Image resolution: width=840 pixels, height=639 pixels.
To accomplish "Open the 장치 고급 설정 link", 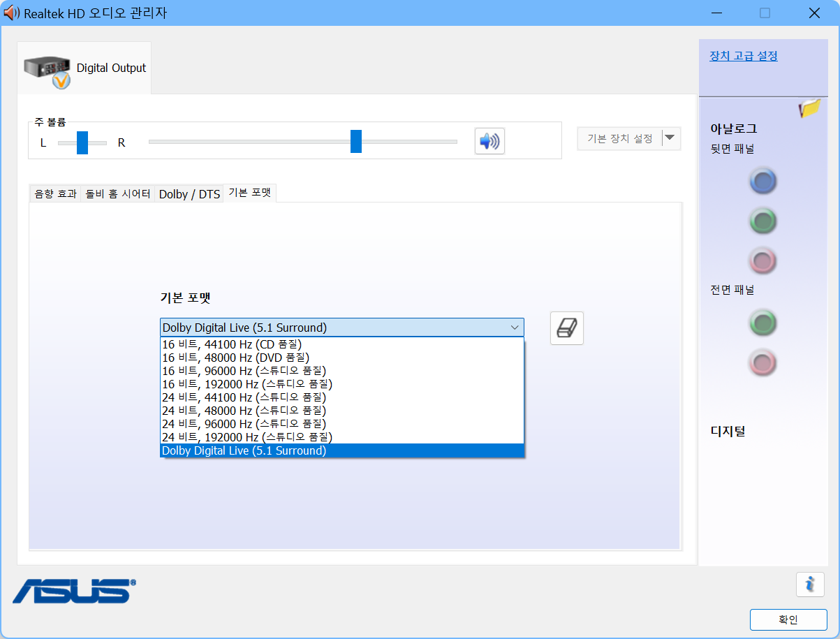I will pos(743,56).
